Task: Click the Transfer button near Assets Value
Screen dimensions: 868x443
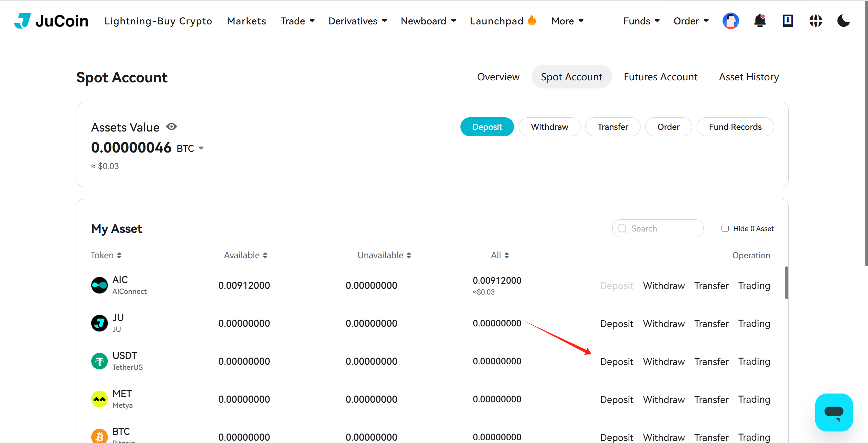Action: click(613, 127)
